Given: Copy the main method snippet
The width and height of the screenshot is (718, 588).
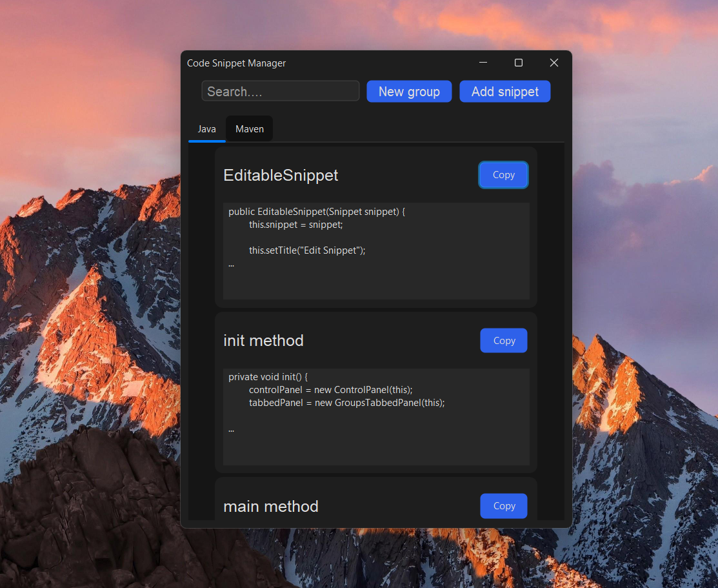Looking at the screenshot, I should point(504,506).
